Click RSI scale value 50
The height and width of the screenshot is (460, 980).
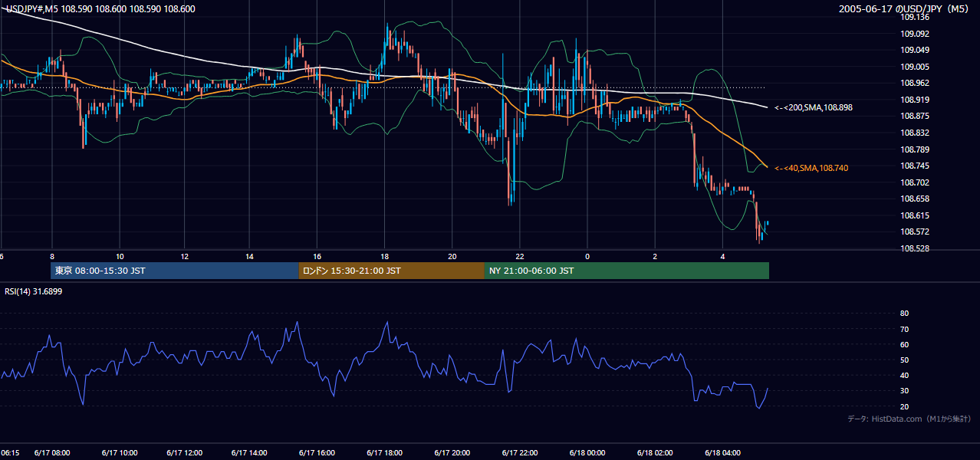904,360
